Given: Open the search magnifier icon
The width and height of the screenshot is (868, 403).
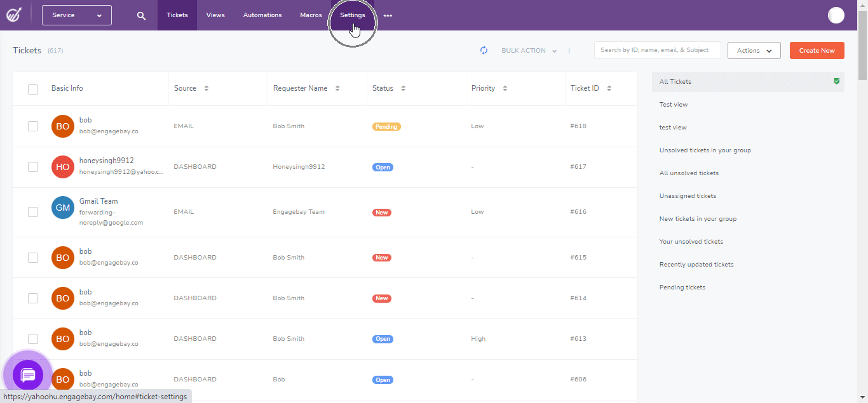Looking at the screenshot, I should (141, 16).
